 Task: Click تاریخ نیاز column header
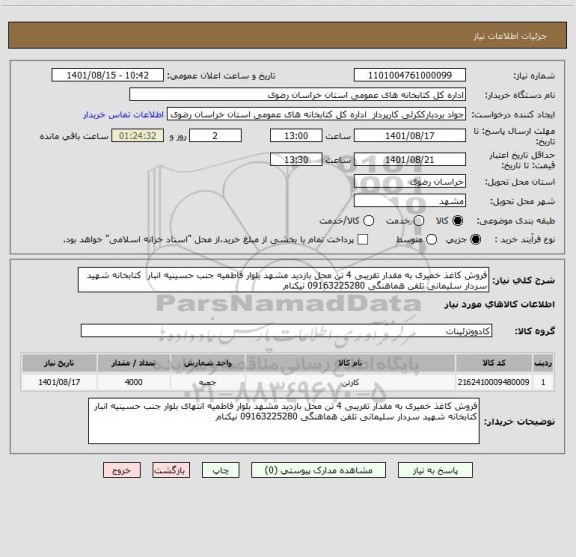(59, 363)
